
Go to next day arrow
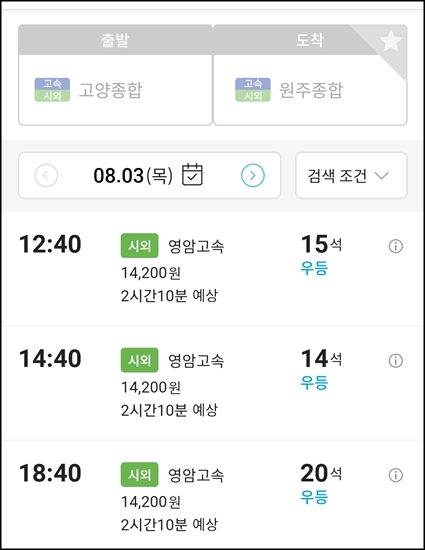[x=252, y=175]
